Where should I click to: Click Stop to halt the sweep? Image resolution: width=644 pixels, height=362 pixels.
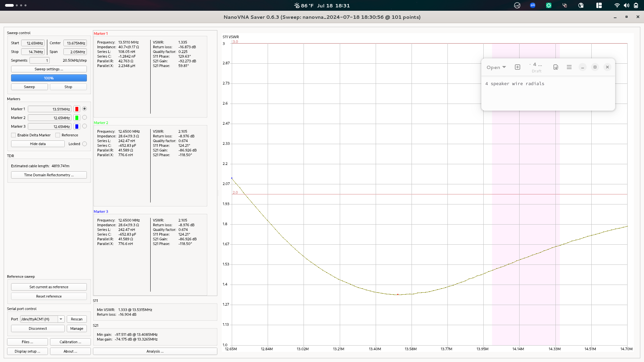click(x=68, y=87)
